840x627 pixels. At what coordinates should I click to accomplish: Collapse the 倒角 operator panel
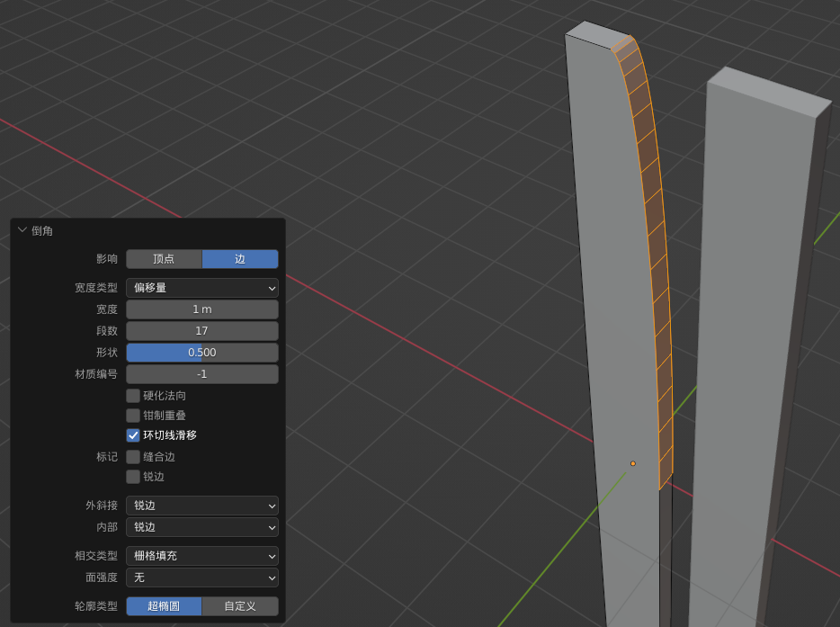point(22,230)
